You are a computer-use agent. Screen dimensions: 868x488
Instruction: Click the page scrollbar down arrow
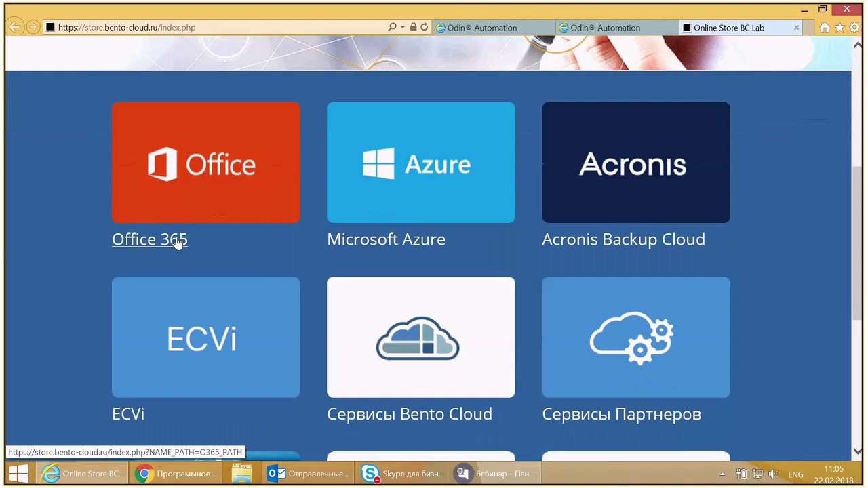858,451
